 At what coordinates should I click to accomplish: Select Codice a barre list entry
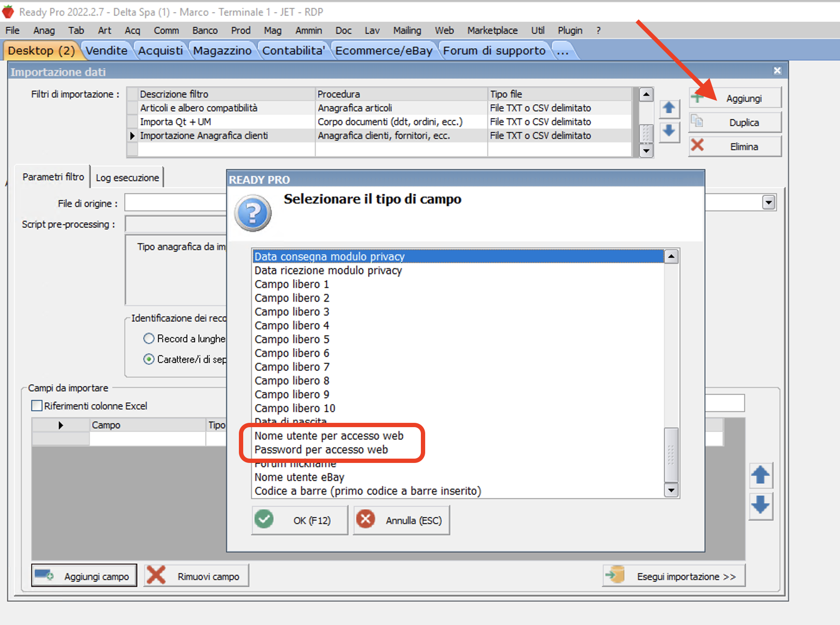pyautogui.click(x=458, y=491)
